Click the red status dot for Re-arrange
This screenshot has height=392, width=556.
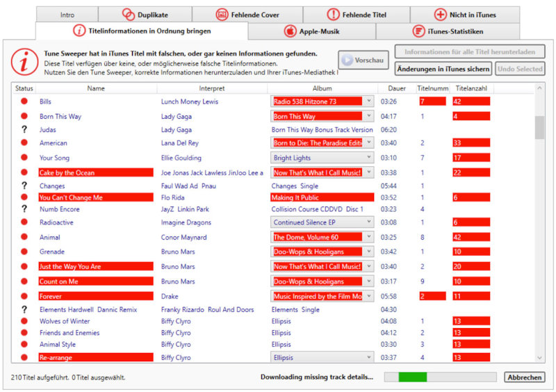click(x=24, y=357)
